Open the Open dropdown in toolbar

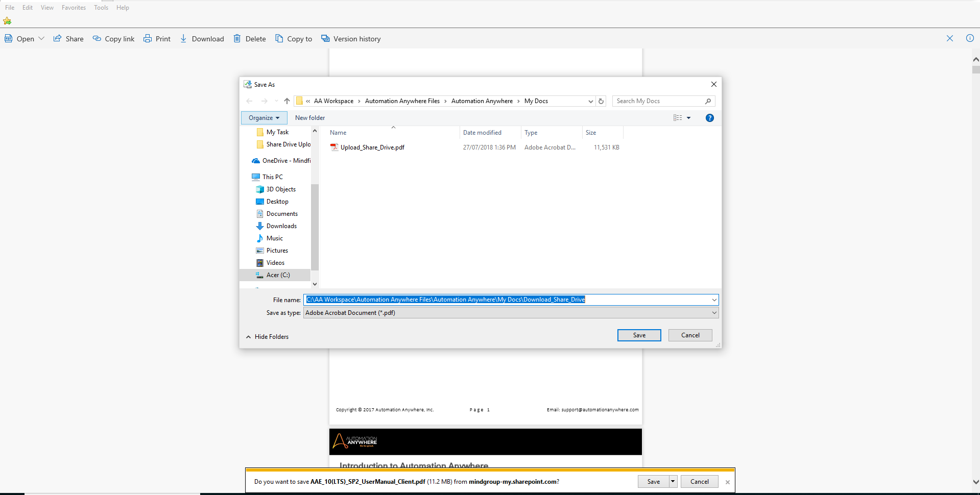[24, 39]
